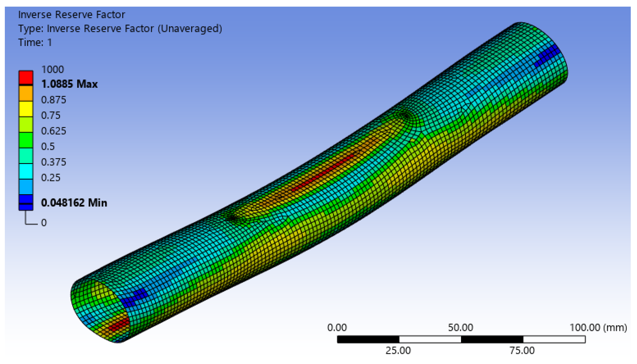The height and width of the screenshot is (364, 637).
Task: Select the orange legend color band
Action: click(x=26, y=93)
